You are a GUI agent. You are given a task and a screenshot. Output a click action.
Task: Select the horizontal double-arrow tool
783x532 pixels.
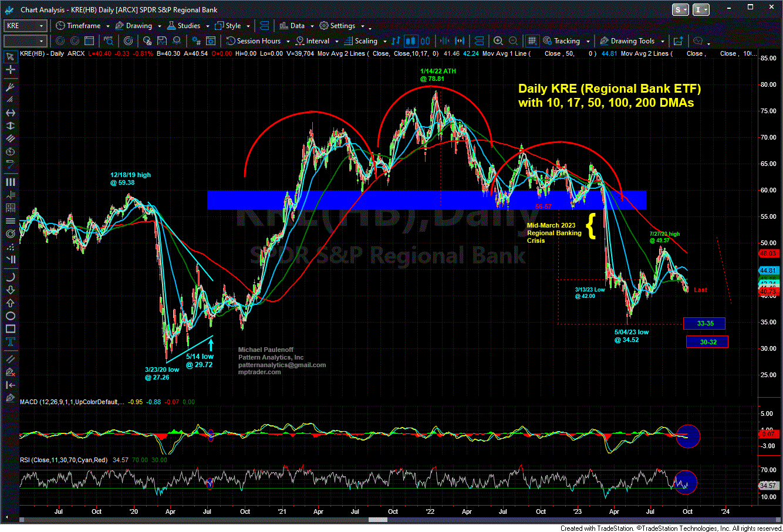10,113
